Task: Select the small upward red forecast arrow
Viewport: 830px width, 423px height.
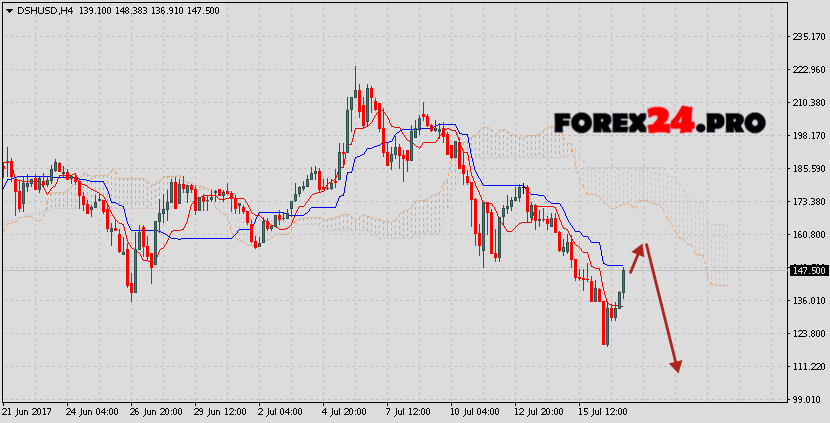Action: pyautogui.click(x=638, y=257)
